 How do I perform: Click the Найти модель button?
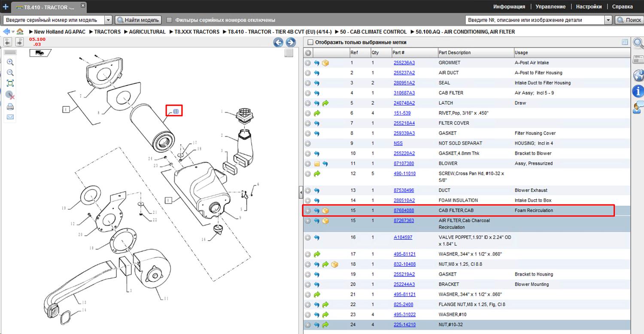coord(138,20)
